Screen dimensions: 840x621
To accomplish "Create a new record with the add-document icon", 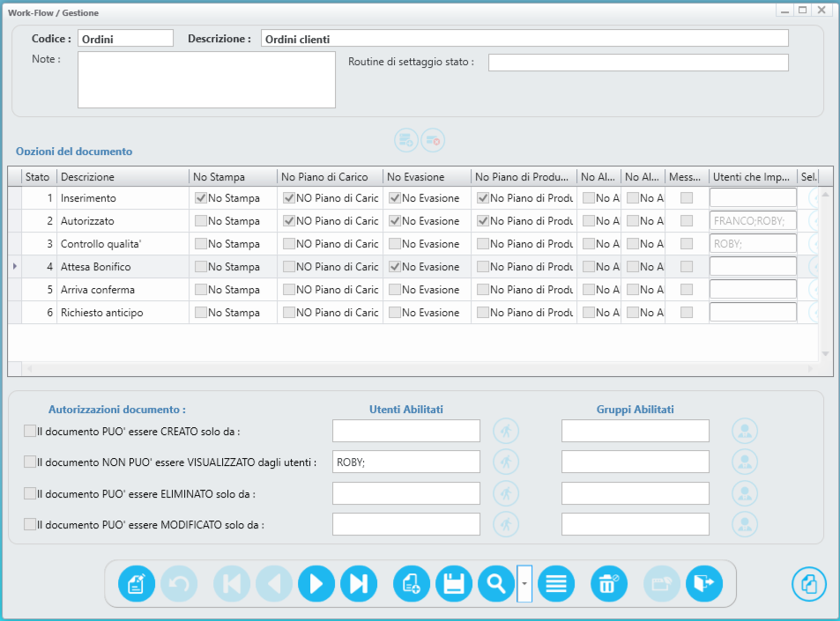I will coord(412,583).
